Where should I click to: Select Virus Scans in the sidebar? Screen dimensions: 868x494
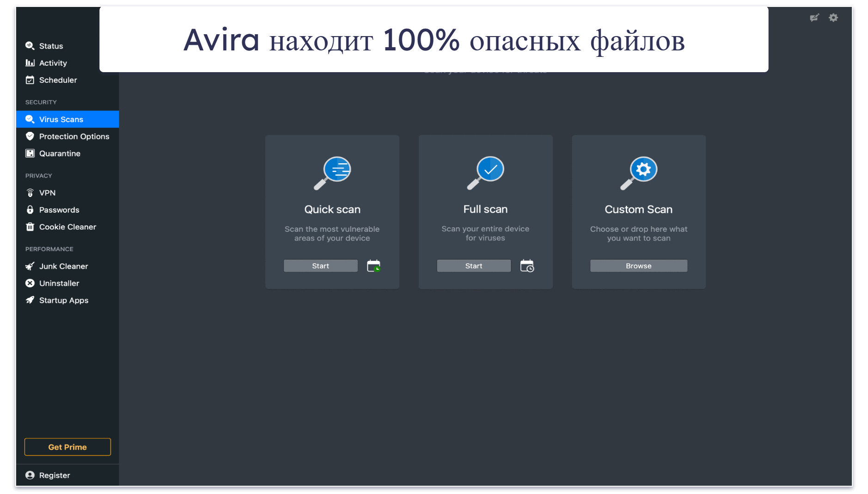coord(67,119)
